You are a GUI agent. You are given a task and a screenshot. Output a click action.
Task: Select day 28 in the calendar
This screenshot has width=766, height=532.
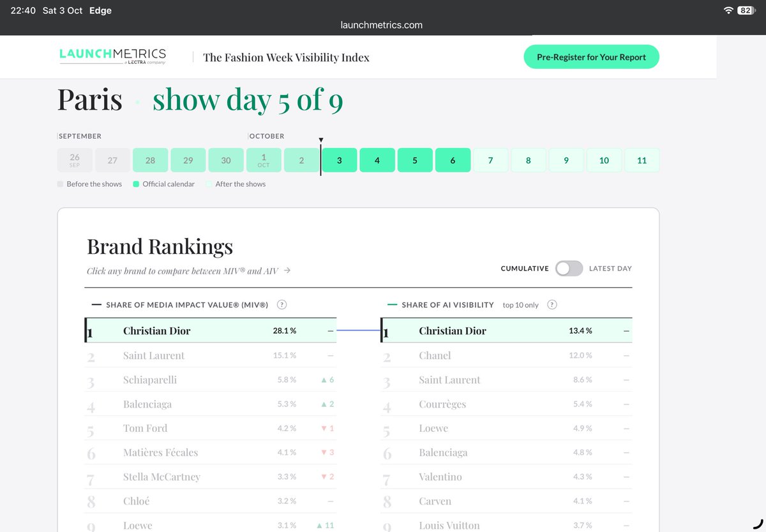tap(150, 160)
